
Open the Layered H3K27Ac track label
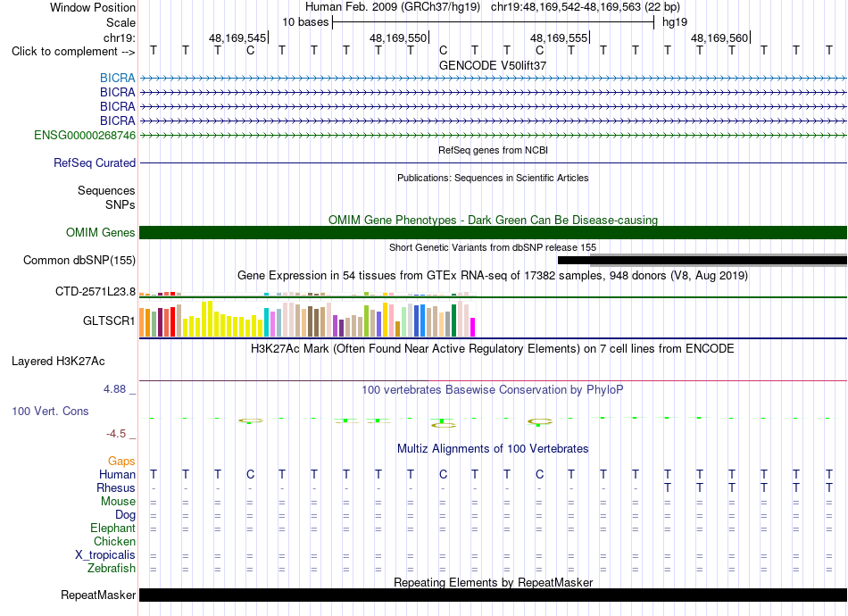point(58,362)
